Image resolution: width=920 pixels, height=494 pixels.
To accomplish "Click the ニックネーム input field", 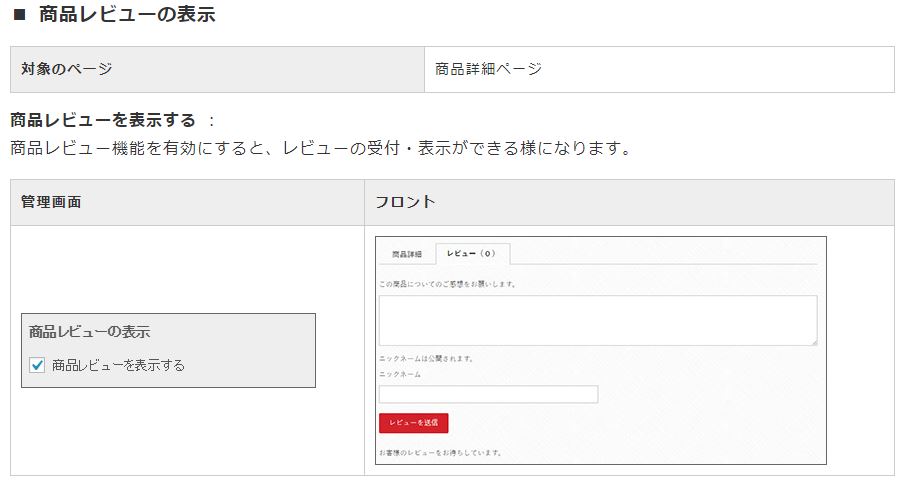I will pyautogui.click(x=488, y=394).
